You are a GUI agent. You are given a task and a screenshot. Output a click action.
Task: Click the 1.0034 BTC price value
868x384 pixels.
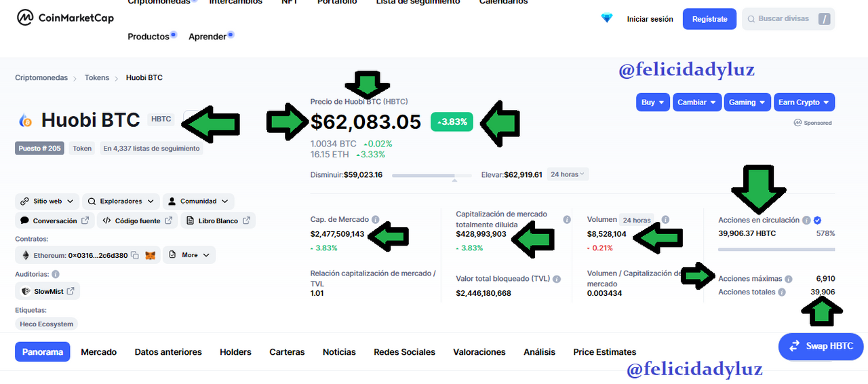point(334,144)
